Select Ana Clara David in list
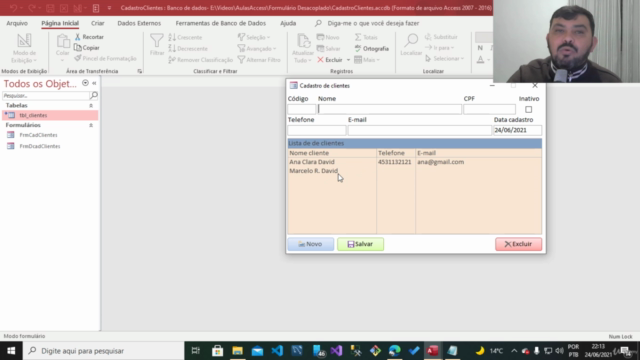640x360 pixels. [312, 162]
